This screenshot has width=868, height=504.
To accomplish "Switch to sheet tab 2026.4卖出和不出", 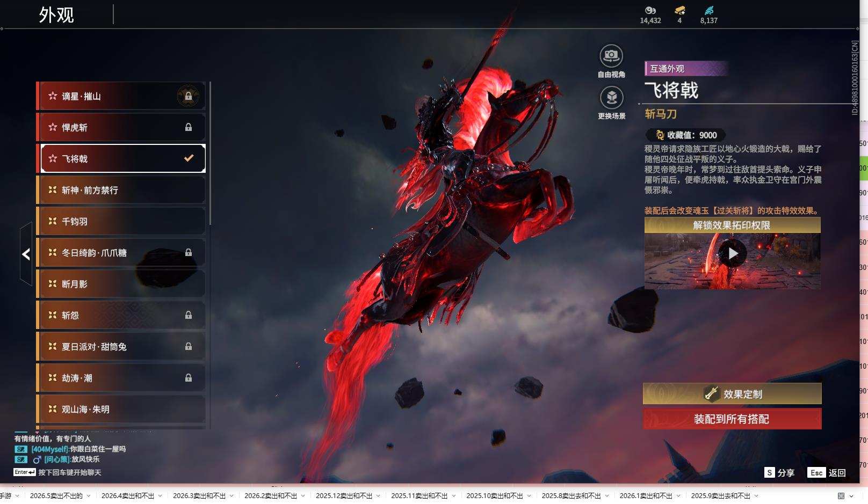I will [x=128, y=495].
